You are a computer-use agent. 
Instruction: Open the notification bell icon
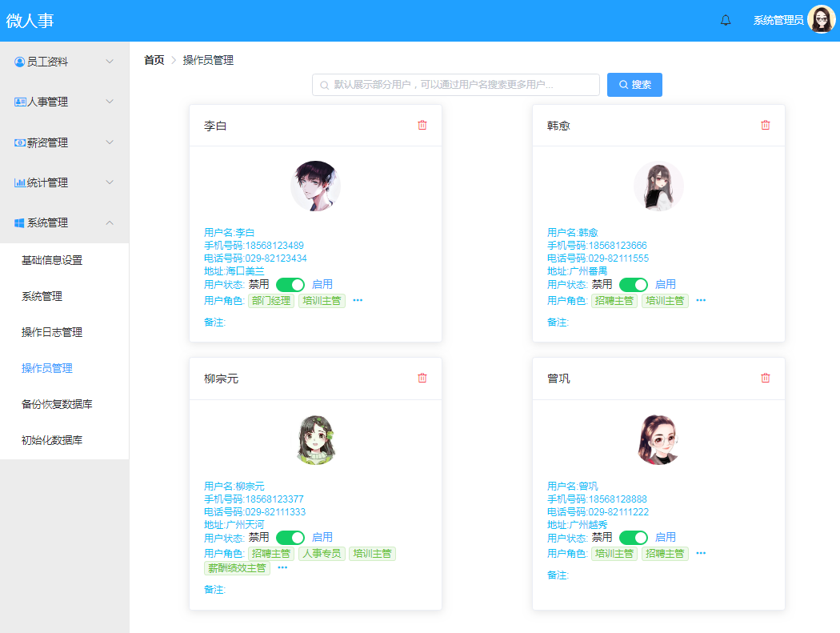pyautogui.click(x=726, y=19)
